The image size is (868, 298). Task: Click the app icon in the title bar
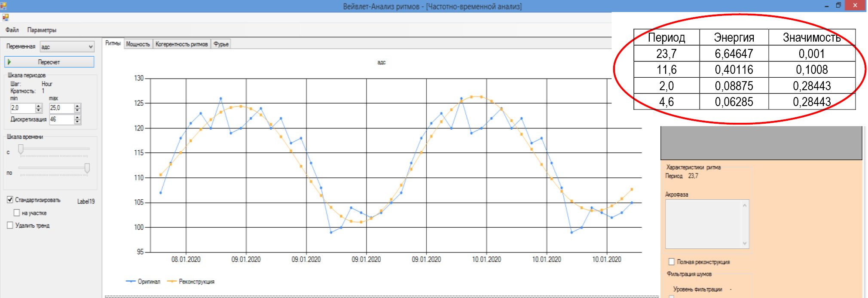pyautogui.click(x=3, y=6)
